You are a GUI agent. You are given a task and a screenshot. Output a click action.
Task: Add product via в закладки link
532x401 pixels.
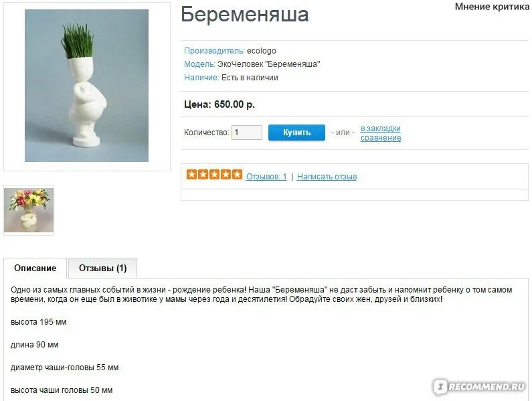coord(380,129)
